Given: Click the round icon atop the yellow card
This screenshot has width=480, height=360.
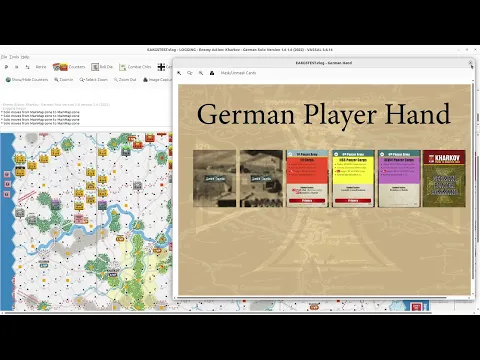Looking at the screenshot, I should (x=336, y=154).
